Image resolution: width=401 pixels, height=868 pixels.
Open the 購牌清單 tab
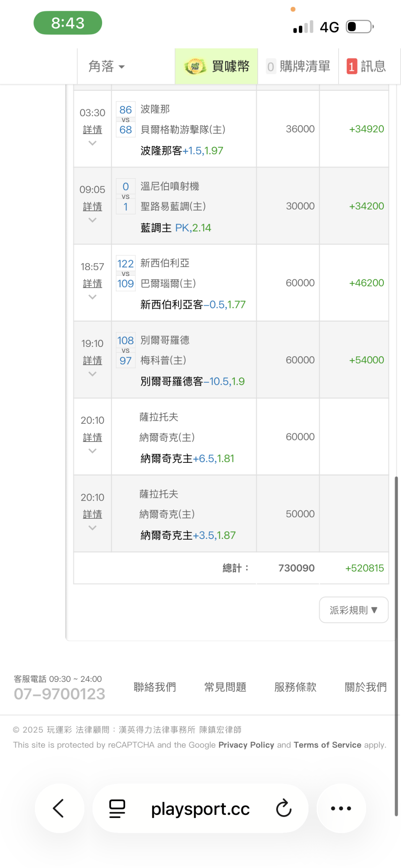tap(304, 66)
